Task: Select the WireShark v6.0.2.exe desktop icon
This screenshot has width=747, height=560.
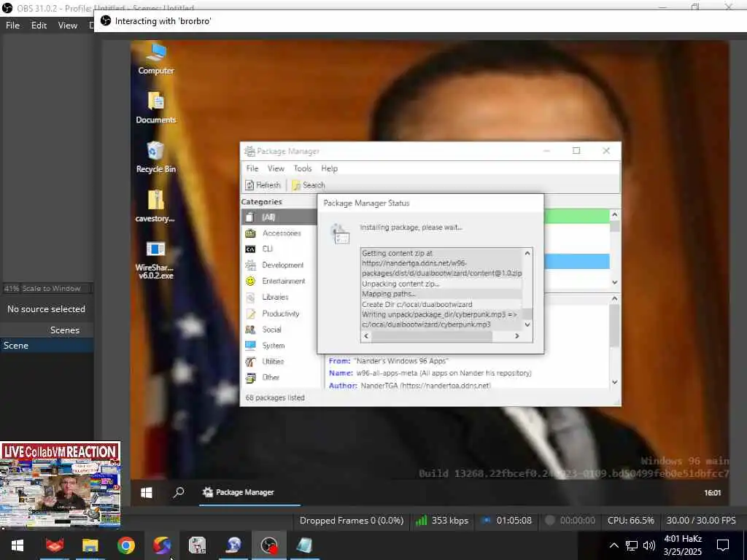Action: (x=155, y=260)
